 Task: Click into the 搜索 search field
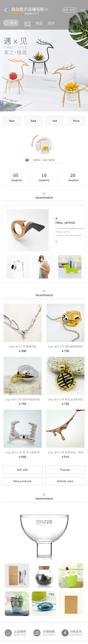point(11,23)
